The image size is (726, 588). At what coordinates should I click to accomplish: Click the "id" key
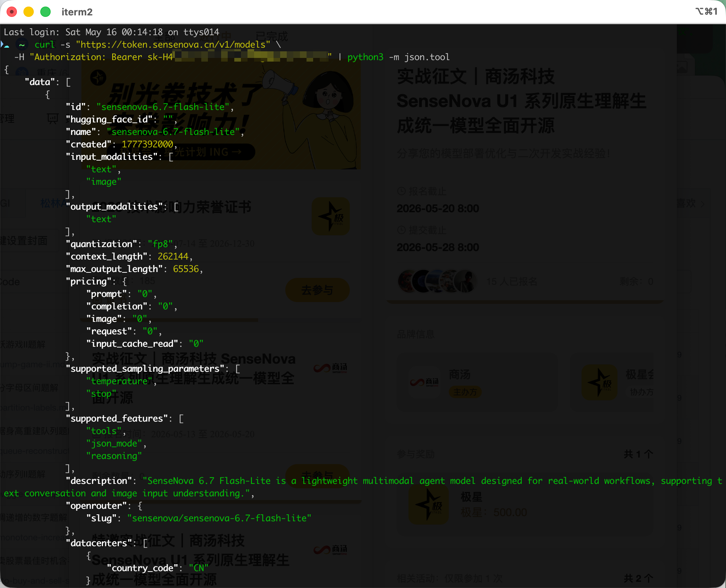[76, 107]
